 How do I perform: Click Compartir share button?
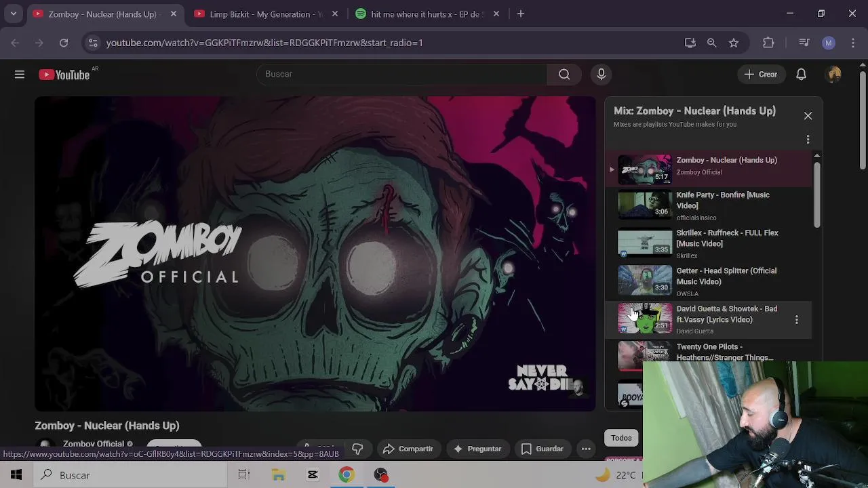[x=408, y=449]
